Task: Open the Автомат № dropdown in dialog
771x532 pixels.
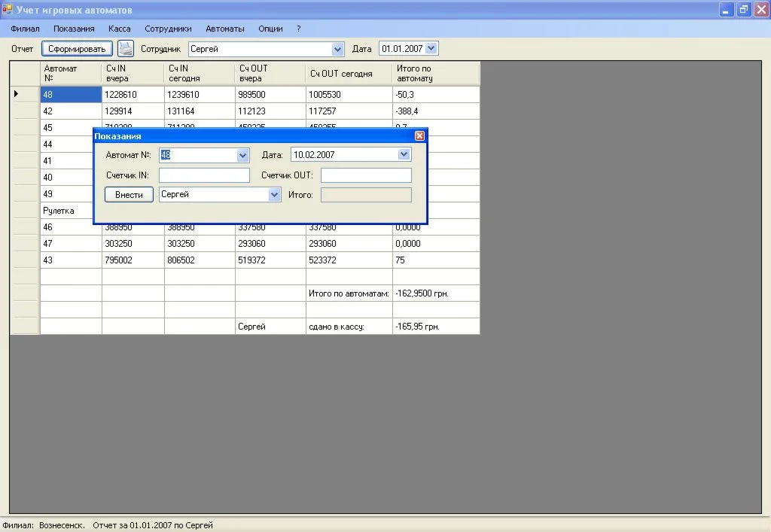Action: pyautogui.click(x=242, y=155)
